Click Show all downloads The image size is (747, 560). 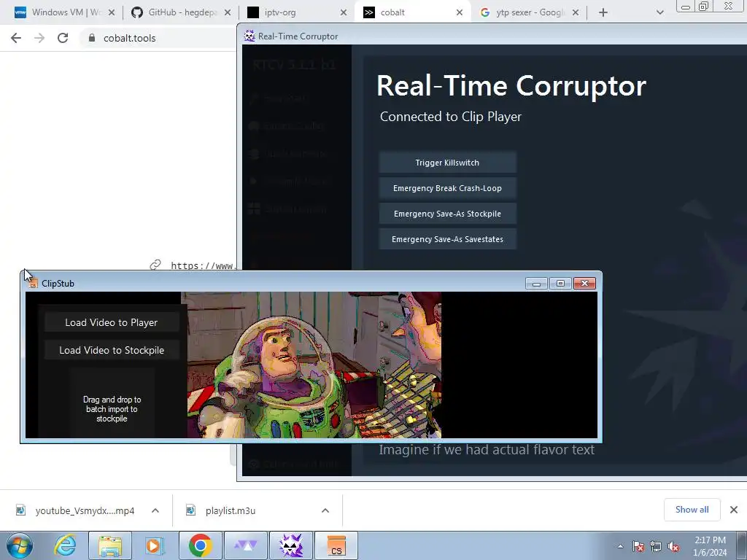[x=692, y=510]
